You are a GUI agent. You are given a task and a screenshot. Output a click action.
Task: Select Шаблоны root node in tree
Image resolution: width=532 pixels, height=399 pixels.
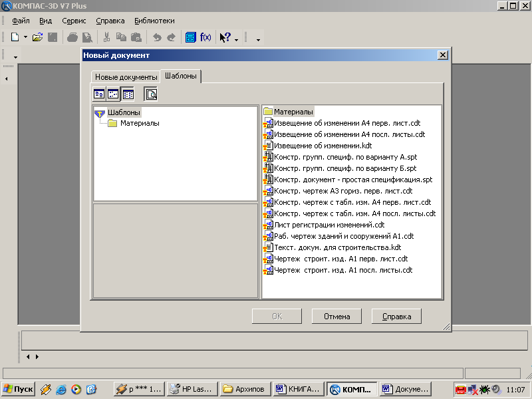click(x=124, y=112)
